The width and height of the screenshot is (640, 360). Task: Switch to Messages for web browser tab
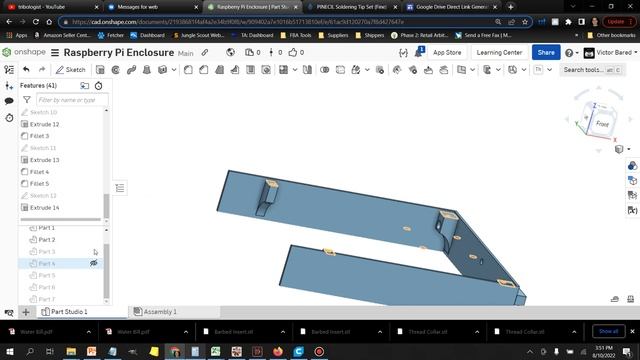click(x=153, y=7)
